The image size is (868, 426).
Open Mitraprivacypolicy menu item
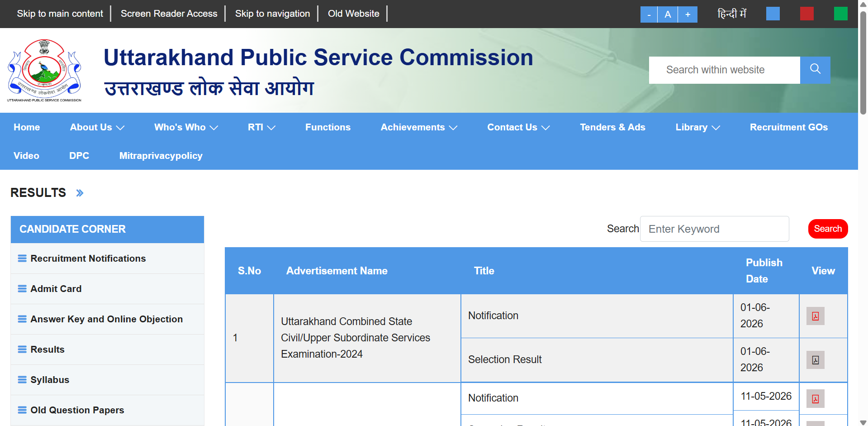point(161,156)
